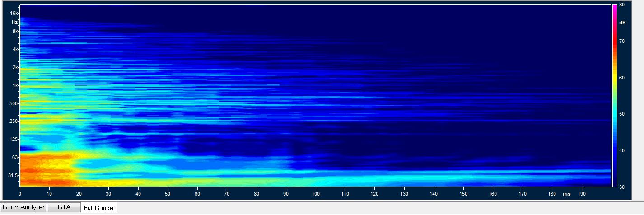Click the 80 dB label on color scale

[x=621, y=5]
